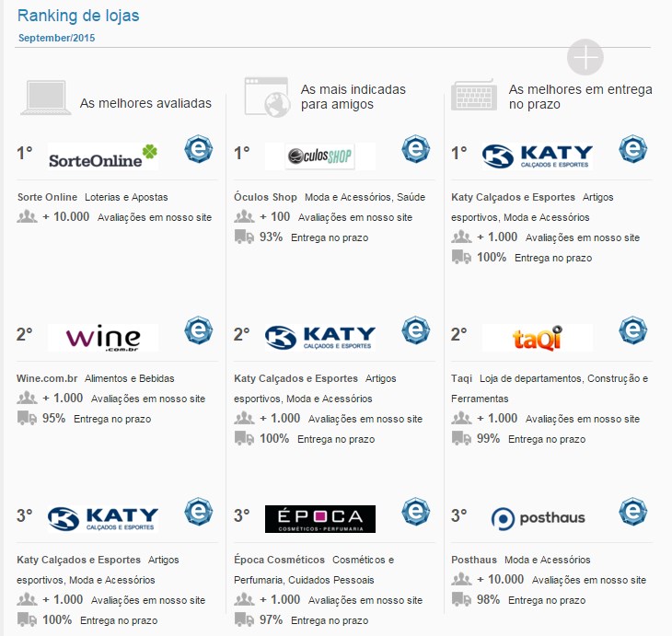This screenshot has width=672, height=636.
Task: Click the 95% delivery value for Wine.com.br
Action: [x=53, y=418]
